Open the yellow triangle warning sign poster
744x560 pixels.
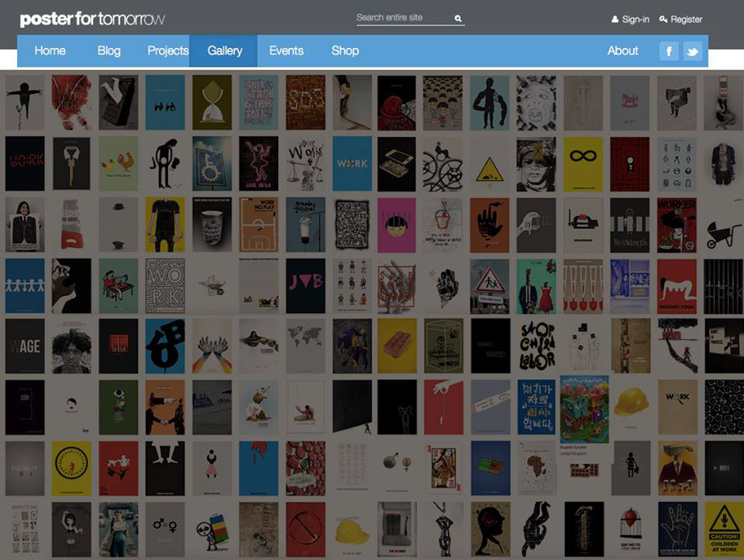click(489, 163)
